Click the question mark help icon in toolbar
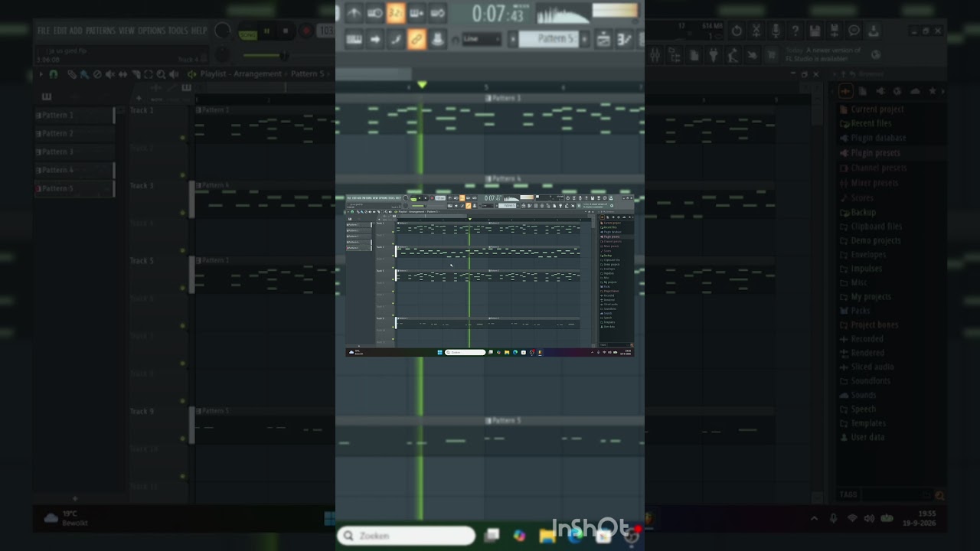 pos(795,31)
